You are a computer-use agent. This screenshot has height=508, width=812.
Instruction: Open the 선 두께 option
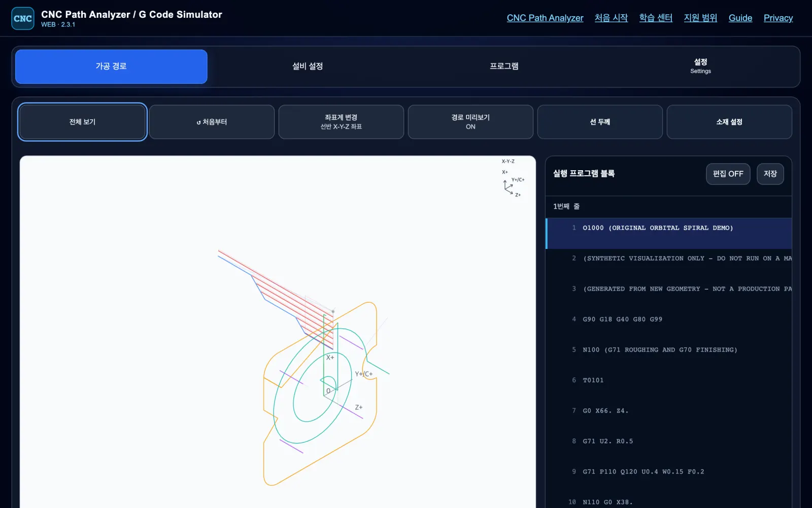point(600,122)
